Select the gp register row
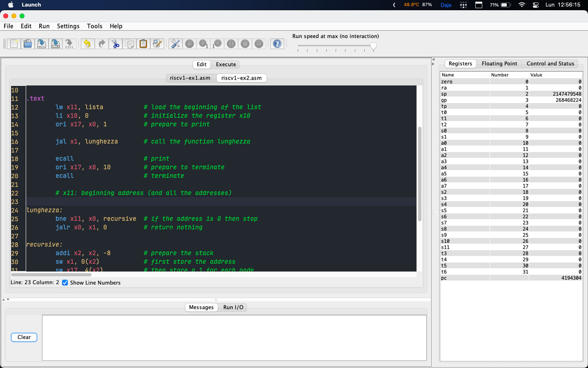Viewport: 588px width, 368px height. tap(511, 100)
